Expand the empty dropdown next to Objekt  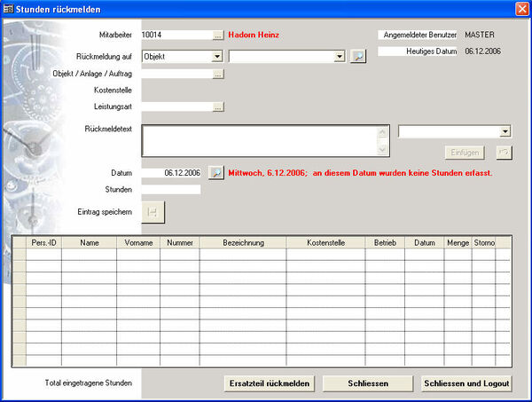pos(339,56)
